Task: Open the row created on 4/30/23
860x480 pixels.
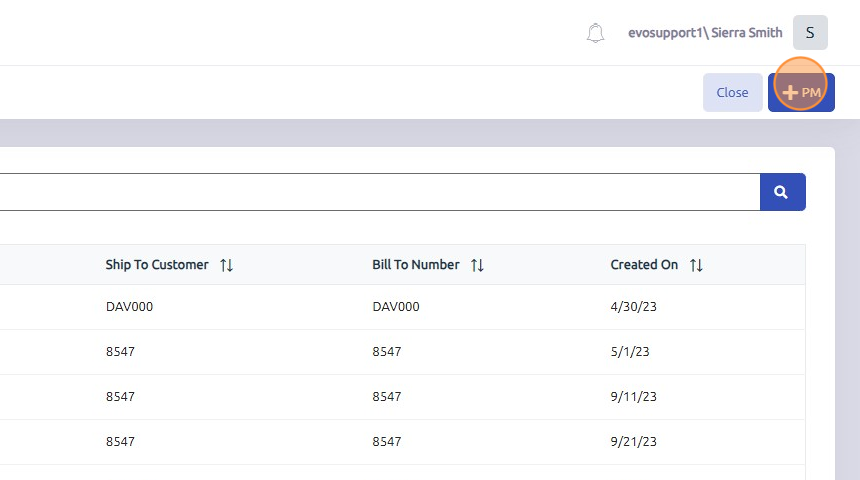Action: pyautogui.click(x=403, y=307)
